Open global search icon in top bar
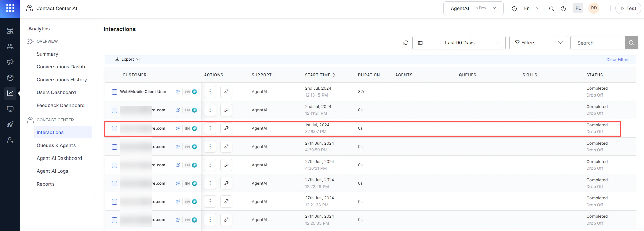 coord(552,9)
